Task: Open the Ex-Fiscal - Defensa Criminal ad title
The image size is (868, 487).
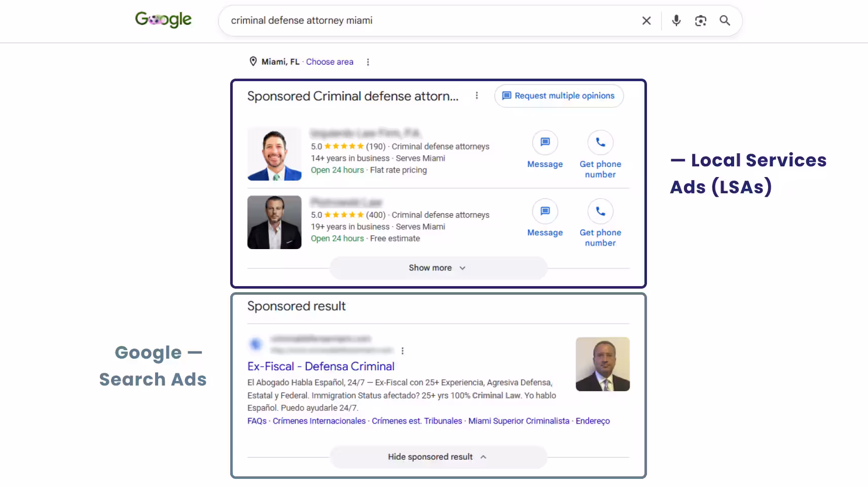Action: pos(321,366)
